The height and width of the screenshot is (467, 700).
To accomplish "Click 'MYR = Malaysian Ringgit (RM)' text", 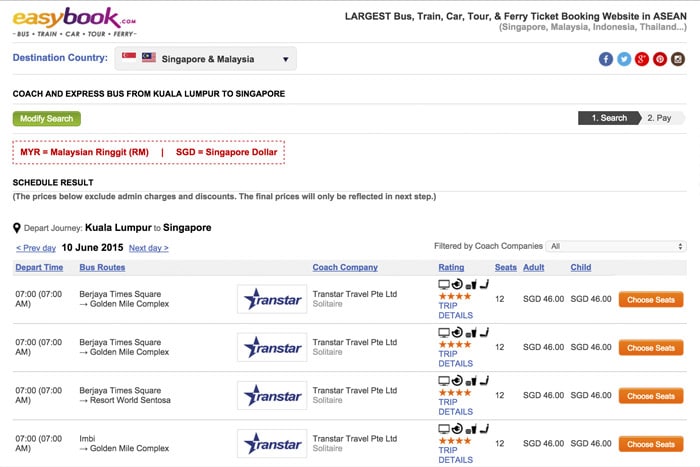I will 84,152.
